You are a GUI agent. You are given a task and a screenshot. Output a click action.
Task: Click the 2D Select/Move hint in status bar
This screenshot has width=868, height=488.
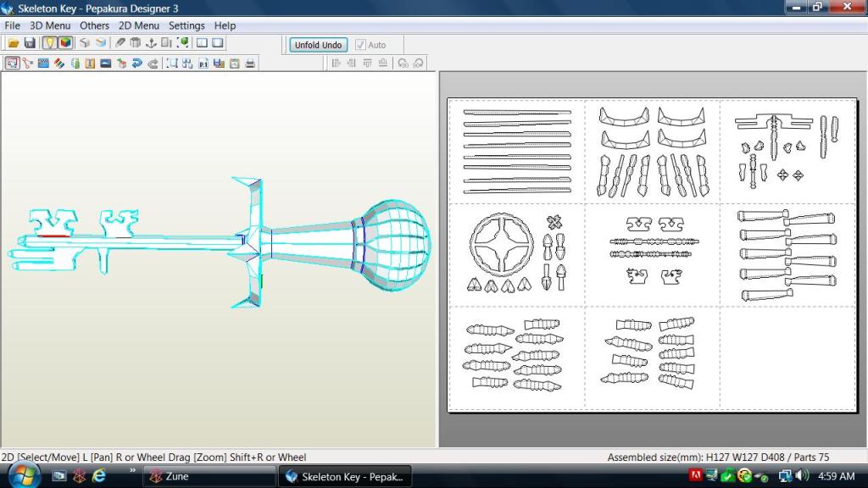(x=153, y=457)
